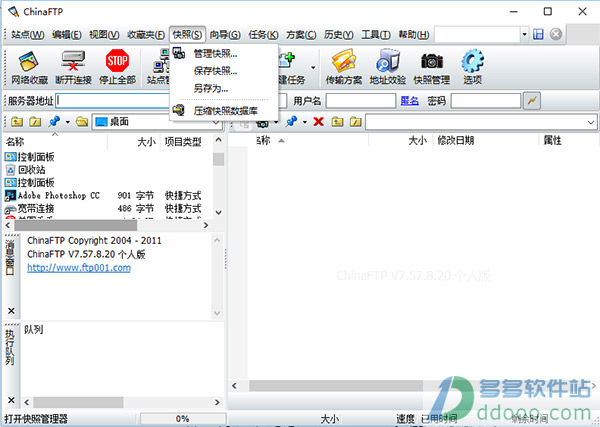Open the 帮助(H) menu
The width and height of the screenshot is (600, 427).
[413, 34]
